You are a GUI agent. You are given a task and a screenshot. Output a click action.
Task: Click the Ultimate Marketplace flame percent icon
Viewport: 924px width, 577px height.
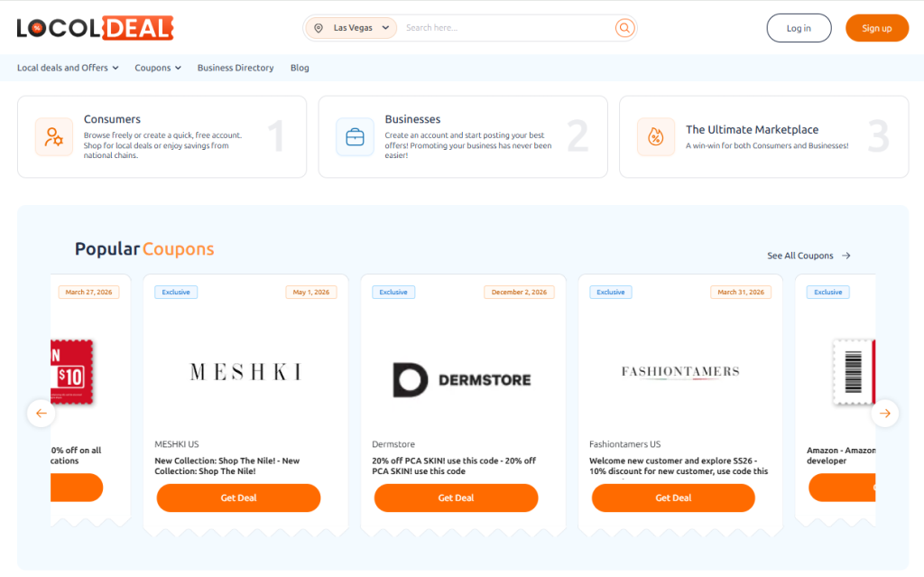[x=655, y=137]
